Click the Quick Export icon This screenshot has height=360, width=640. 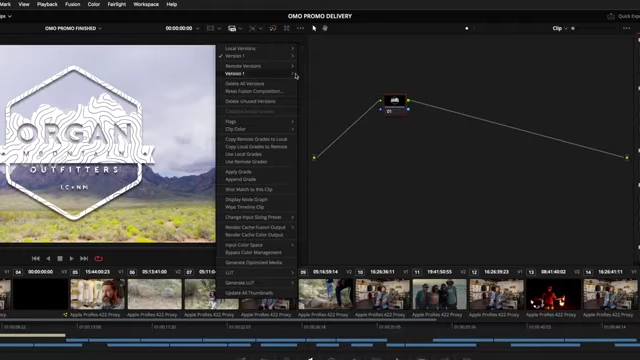point(611,16)
